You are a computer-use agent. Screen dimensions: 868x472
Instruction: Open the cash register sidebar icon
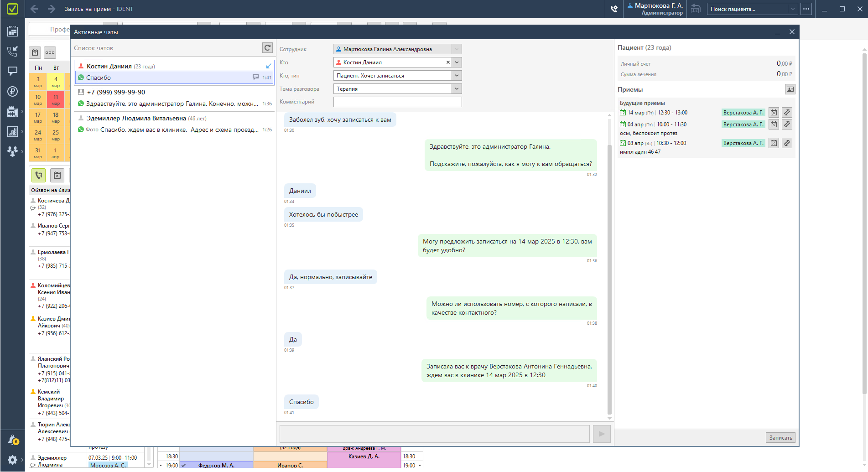pyautogui.click(x=12, y=111)
